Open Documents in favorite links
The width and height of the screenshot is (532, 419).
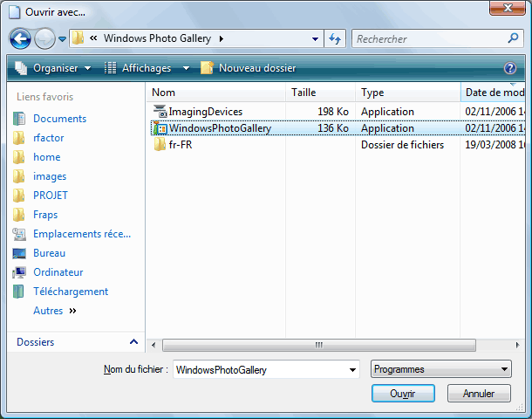(x=59, y=119)
